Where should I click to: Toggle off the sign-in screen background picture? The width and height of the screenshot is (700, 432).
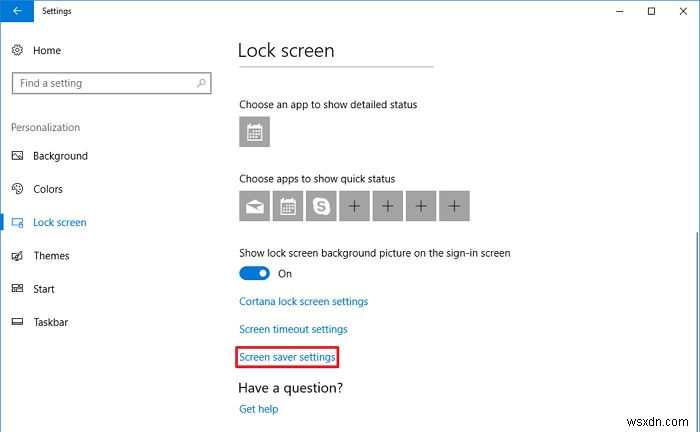(x=255, y=273)
